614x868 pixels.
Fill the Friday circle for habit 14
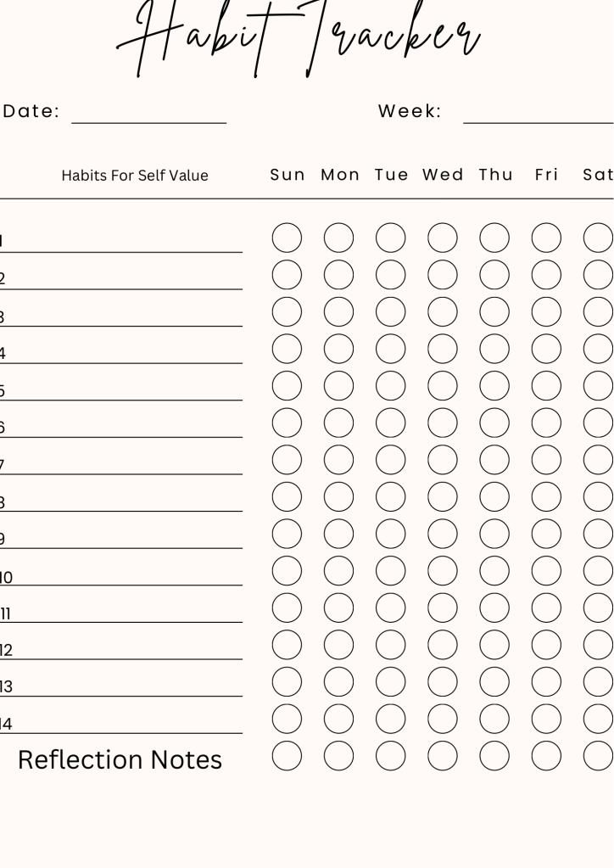coord(546,719)
